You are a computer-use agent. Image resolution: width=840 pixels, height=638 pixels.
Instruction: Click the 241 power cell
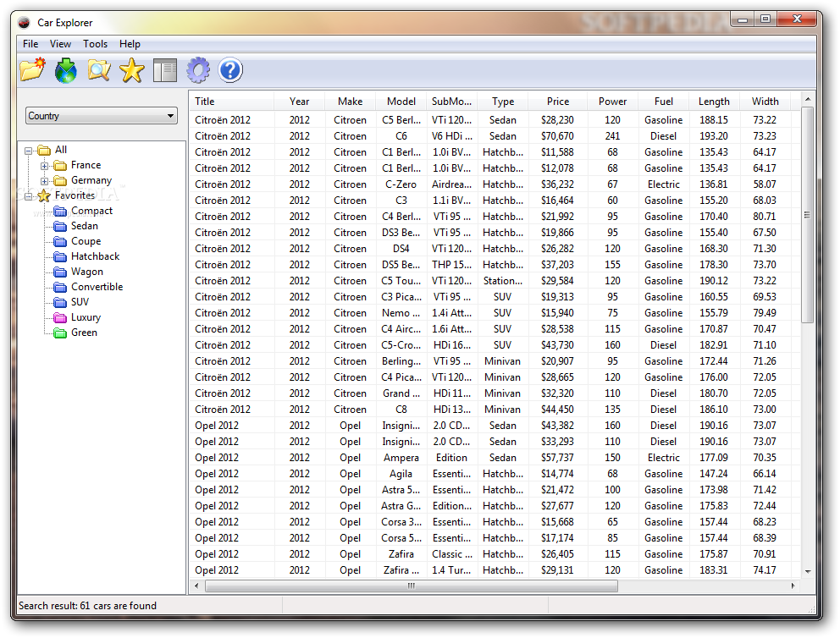(612, 136)
